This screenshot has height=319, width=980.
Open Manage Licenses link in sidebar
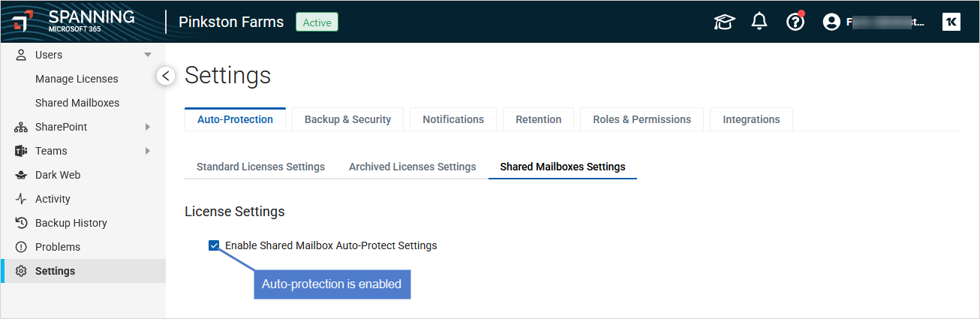(x=77, y=79)
